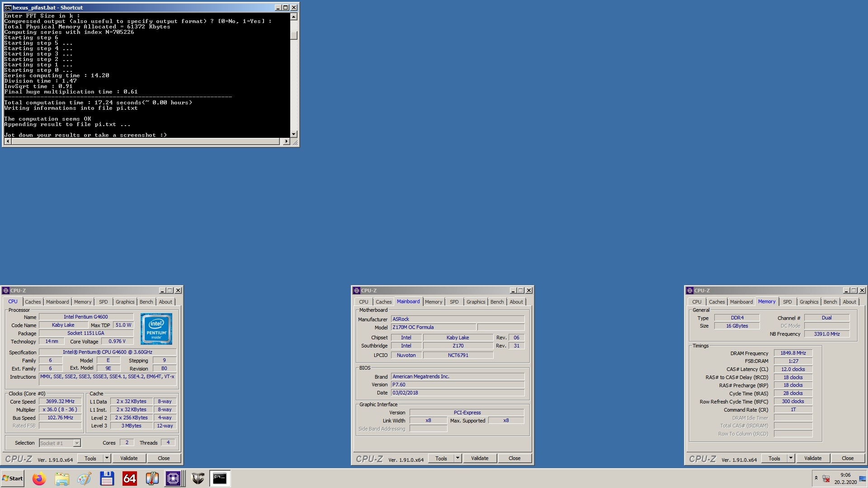Viewport: 868px width, 488px height.
Task: Click Tools button in right CPU-Z window
Action: click(774, 458)
